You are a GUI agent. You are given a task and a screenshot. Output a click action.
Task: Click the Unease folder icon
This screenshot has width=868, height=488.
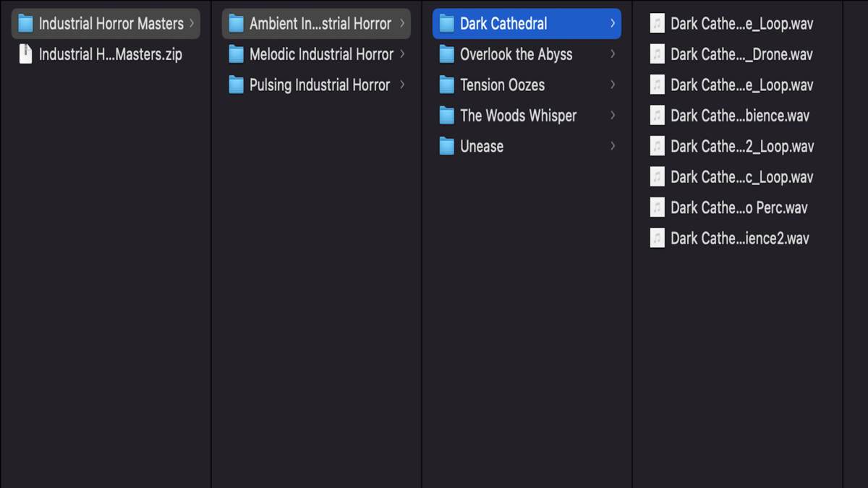click(x=447, y=147)
